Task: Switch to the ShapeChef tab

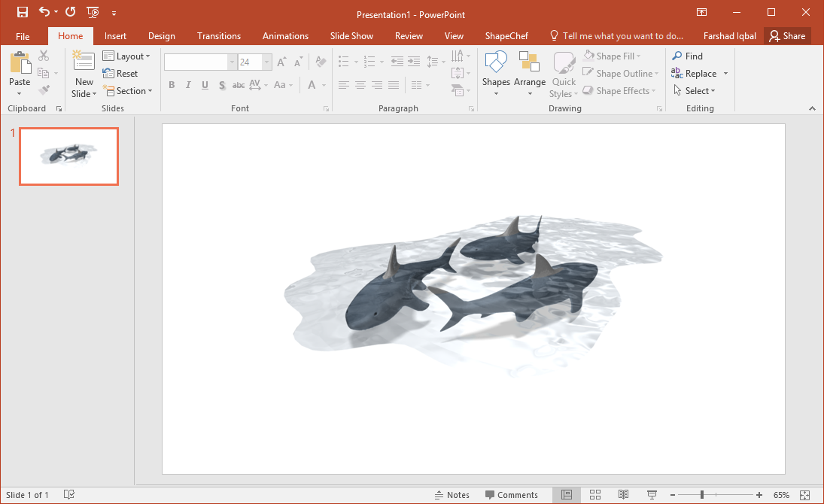Action: click(506, 36)
